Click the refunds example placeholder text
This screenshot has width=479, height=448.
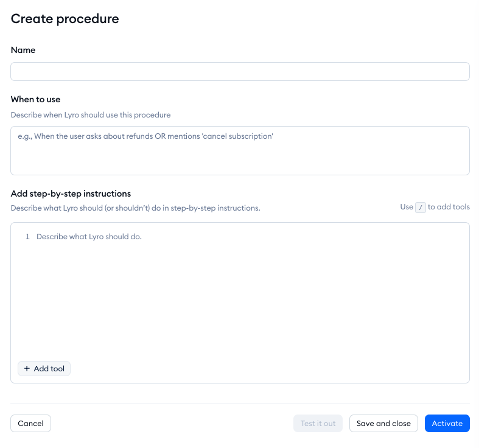point(145,136)
